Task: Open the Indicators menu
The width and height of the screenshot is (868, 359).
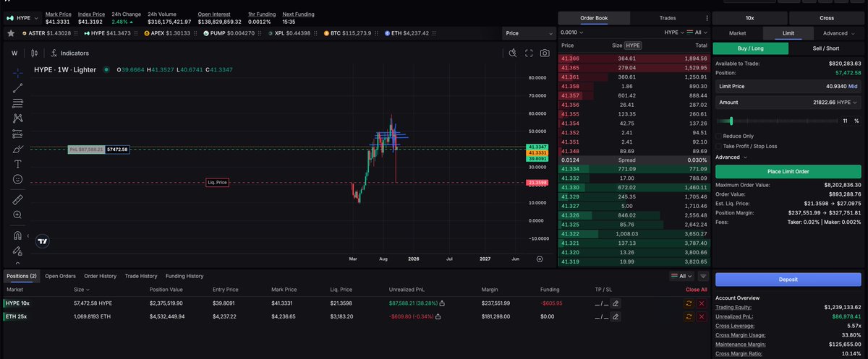Action: [70, 53]
